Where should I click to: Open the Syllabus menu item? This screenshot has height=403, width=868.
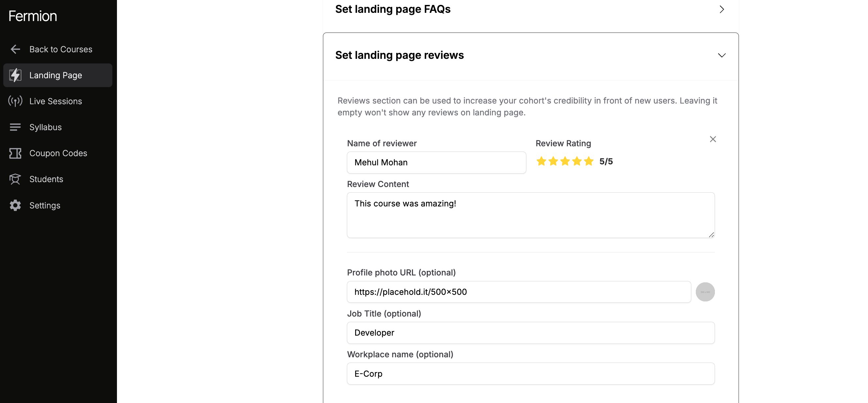[45, 127]
